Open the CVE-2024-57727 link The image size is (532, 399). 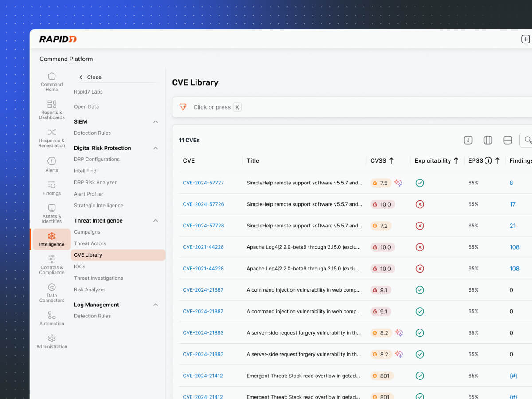(x=203, y=183)
